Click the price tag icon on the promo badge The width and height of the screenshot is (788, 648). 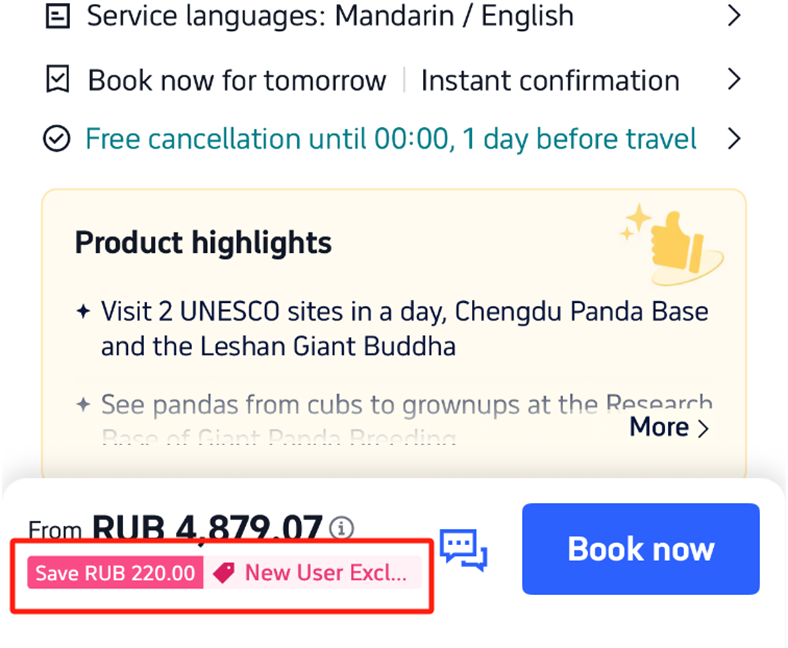click(224, 573)
